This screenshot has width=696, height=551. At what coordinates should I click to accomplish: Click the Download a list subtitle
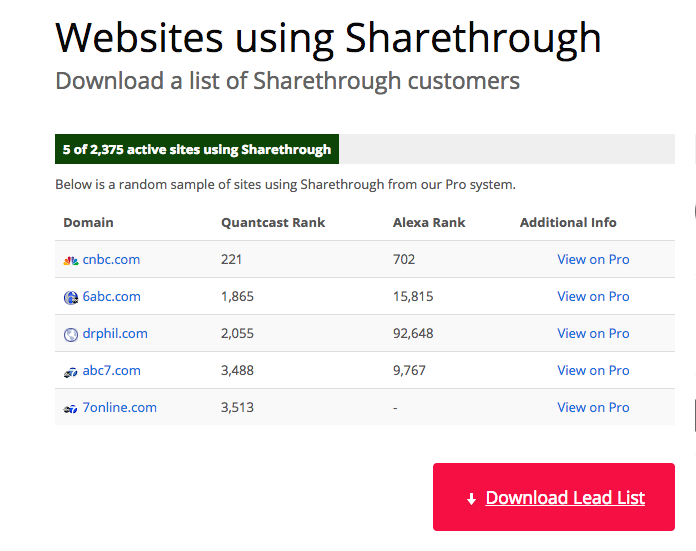click(x=287, y=81)
